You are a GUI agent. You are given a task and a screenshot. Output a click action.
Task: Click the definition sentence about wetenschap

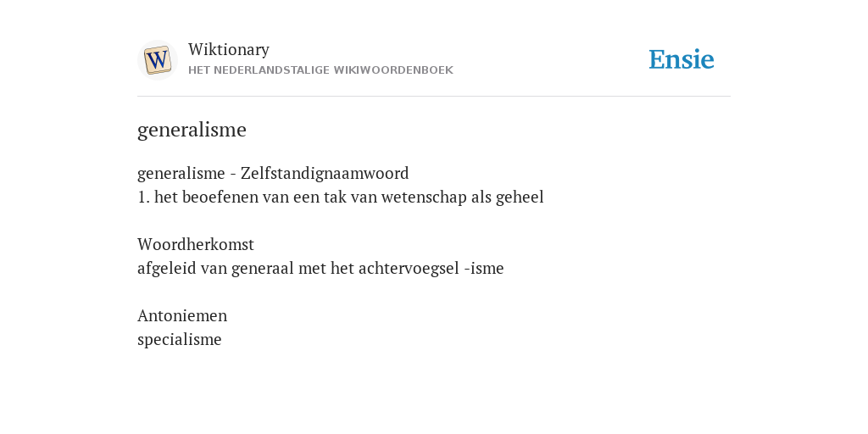(341, 198)
